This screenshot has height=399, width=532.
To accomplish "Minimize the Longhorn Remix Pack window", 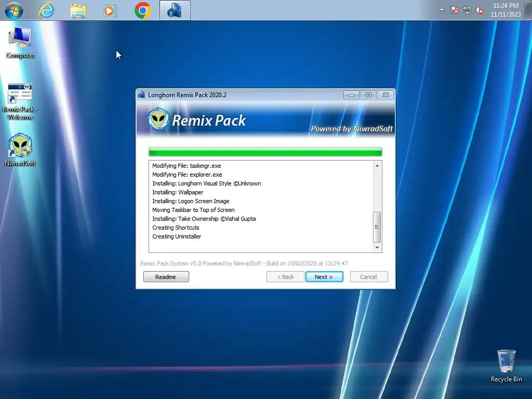I will [351, 95].
